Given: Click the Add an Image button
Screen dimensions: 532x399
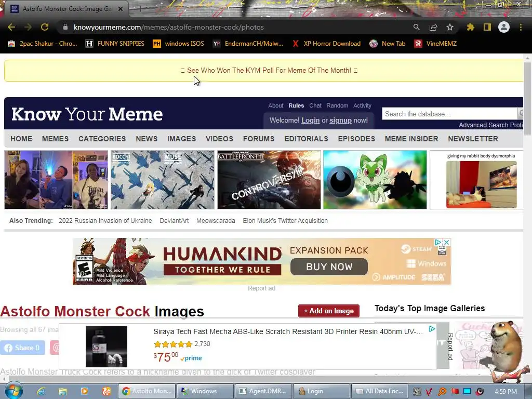Looking at the screenshot, I should (329, 311).
